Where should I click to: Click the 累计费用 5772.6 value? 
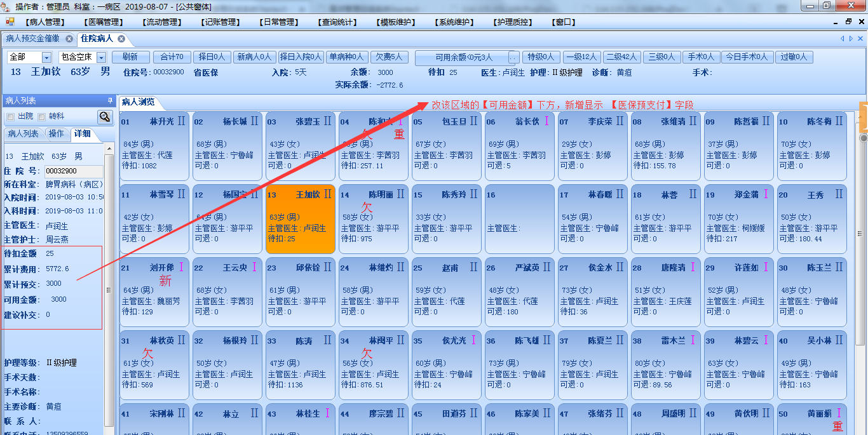[x=58, y=269]
